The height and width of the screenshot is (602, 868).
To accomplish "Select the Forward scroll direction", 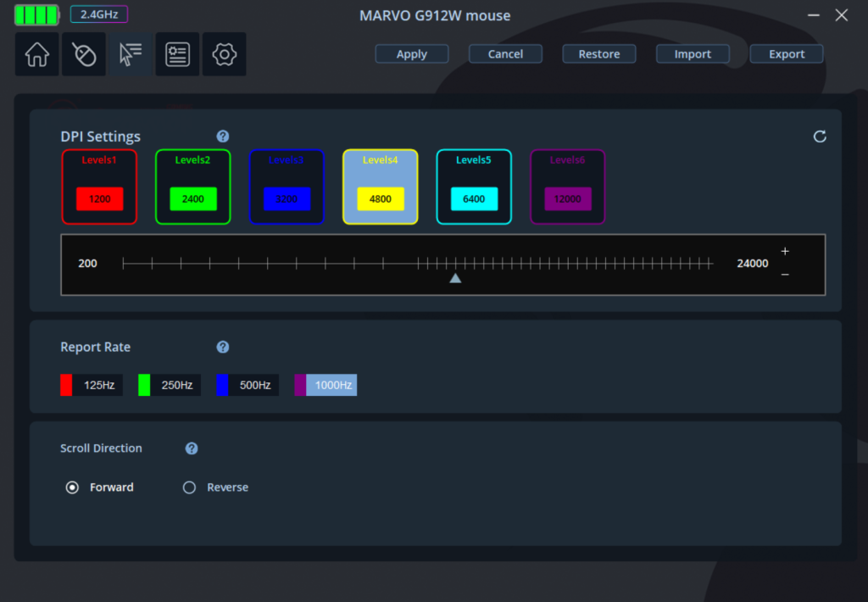I will [73, 488].
